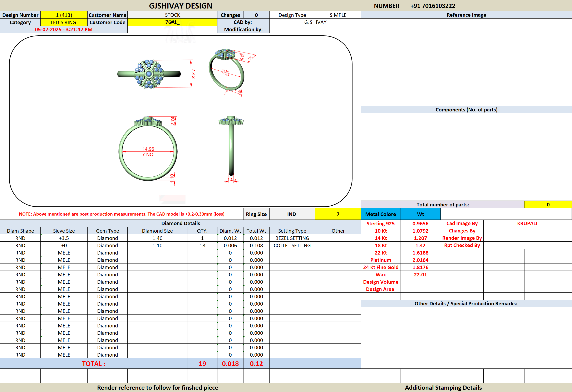Select Total number of parts value 0
Image resolution: width=572 pixels, height=392 pixels.
(x=548, y=205)
